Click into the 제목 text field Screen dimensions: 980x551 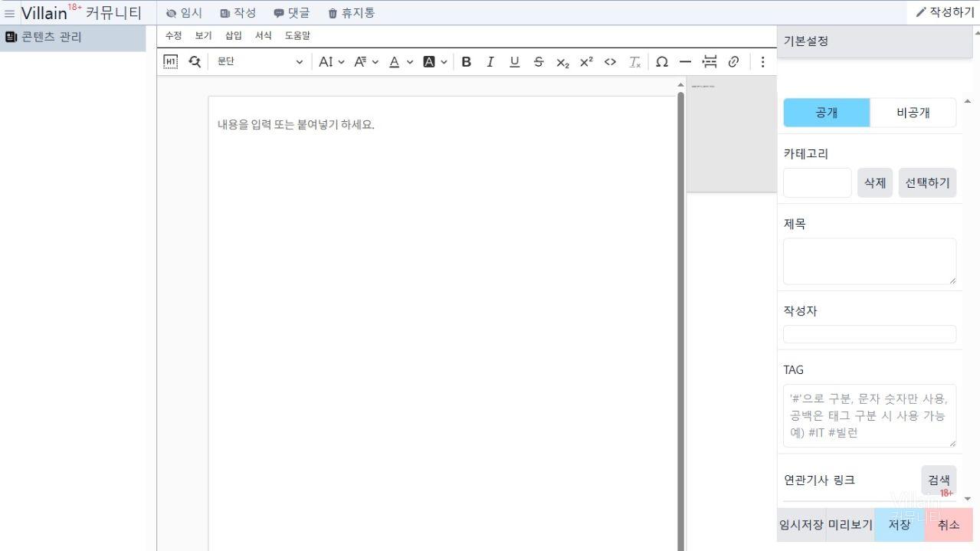(869, 261)
